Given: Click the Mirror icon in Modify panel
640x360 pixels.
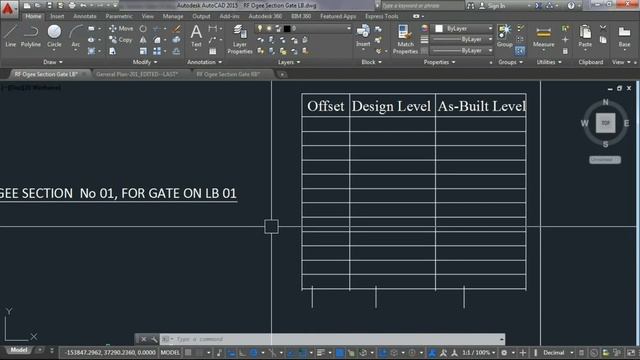Looking at the screenshot, I should click(143, 40).
